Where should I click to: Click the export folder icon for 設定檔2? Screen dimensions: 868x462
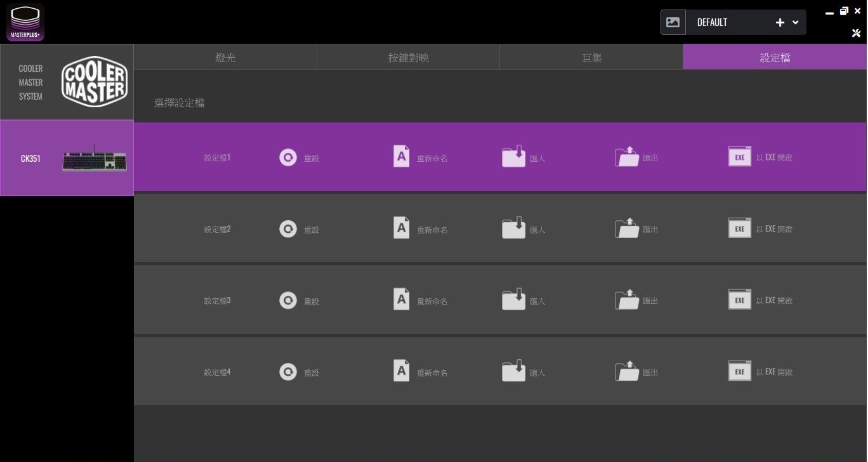point(627,228)
